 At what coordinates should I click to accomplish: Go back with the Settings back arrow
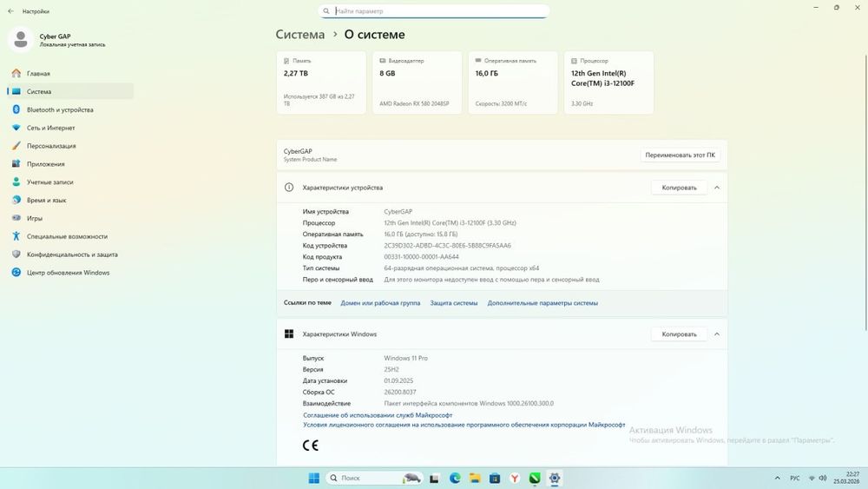coord(10,11)
